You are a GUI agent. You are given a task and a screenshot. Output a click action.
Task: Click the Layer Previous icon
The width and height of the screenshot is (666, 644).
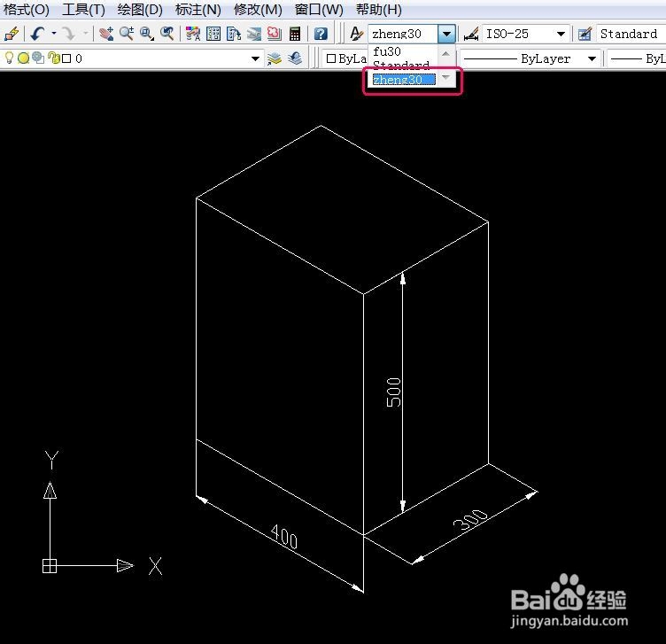[295, 58]
